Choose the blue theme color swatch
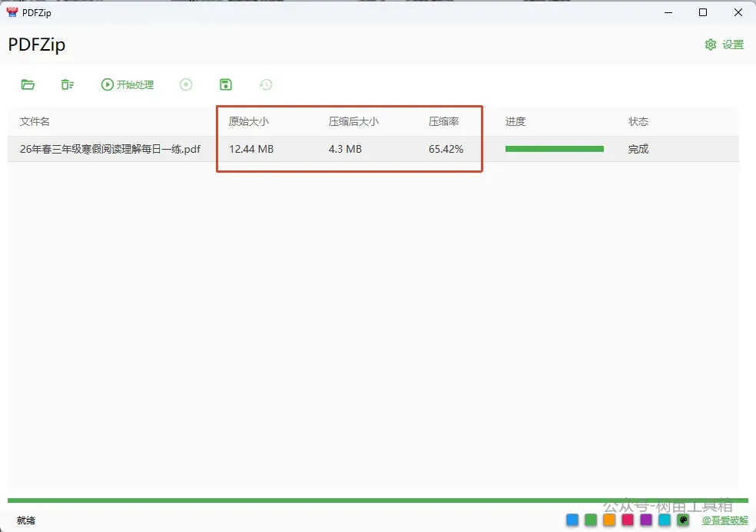 tap(572, 520)
